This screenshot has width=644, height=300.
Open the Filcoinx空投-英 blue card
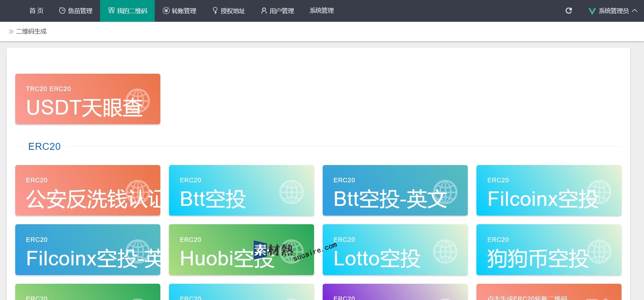[88, 250]
